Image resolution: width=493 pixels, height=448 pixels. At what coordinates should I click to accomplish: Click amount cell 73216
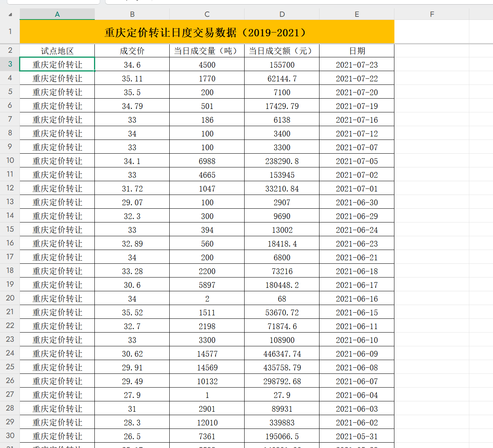282,271
